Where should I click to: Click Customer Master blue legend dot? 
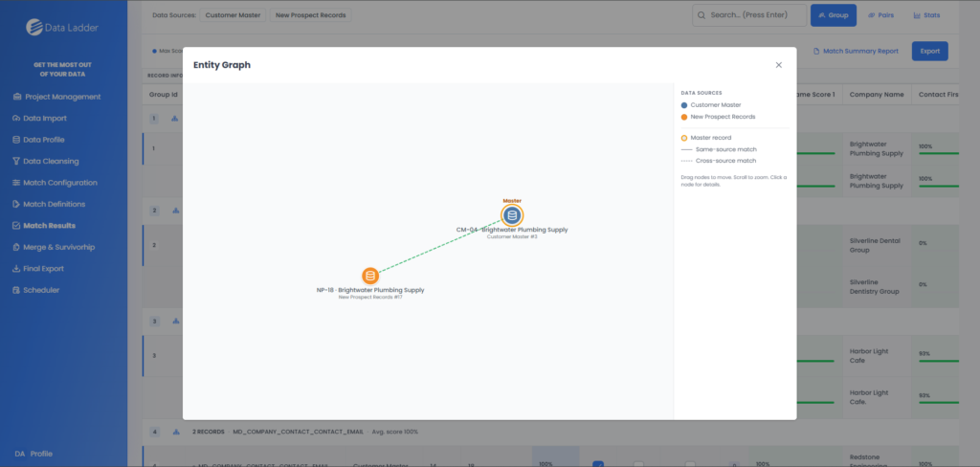(x=683, y=105)
